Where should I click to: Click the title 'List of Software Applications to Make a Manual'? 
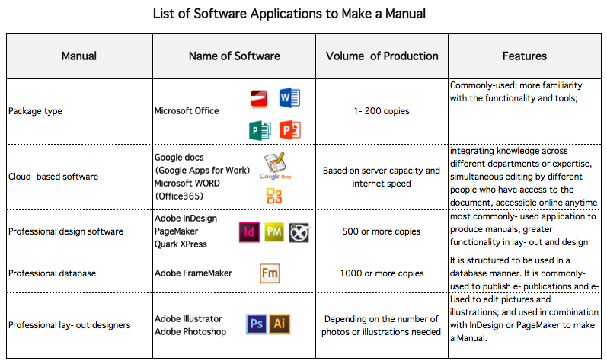click(289, 14)
